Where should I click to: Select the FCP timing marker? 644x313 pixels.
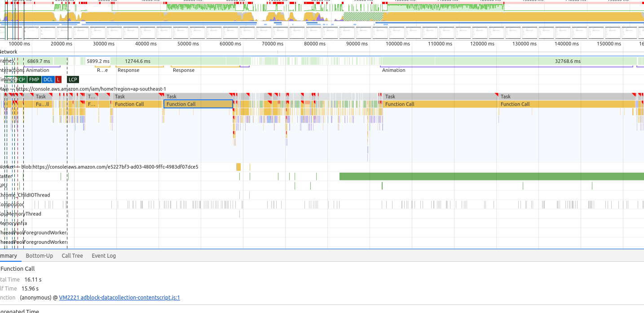[x=21, y=80]
